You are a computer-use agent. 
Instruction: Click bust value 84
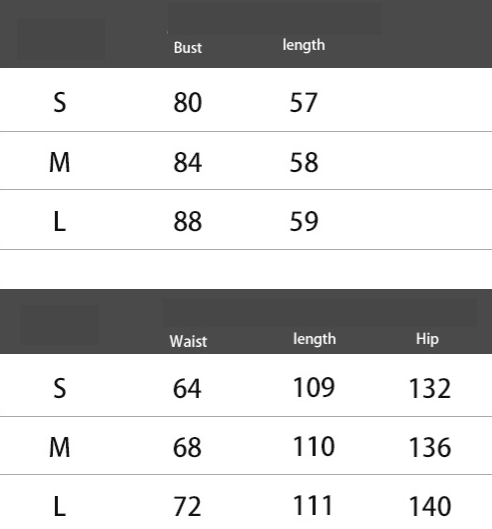pyautogui.click(x=188, y=162)
